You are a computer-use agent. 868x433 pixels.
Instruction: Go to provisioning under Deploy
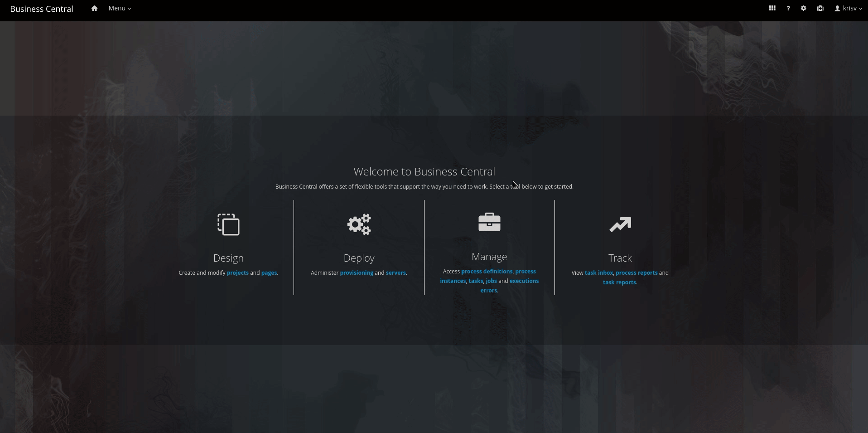coord(357,273)
